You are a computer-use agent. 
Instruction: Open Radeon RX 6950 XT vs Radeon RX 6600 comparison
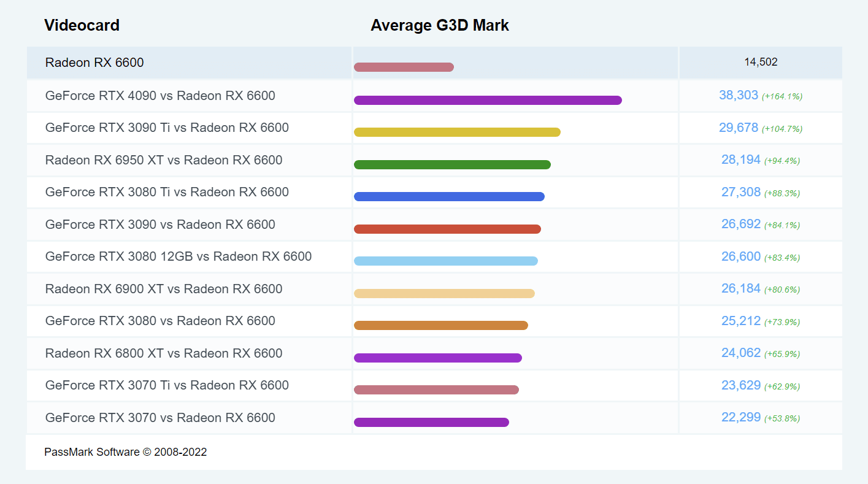[x=164, y=160]
